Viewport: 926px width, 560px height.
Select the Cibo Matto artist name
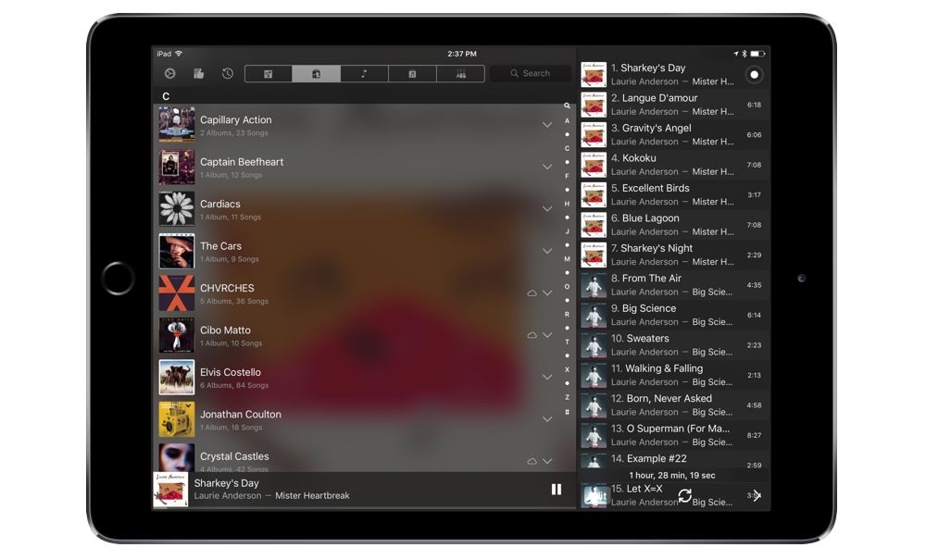(x=225, y=330)
